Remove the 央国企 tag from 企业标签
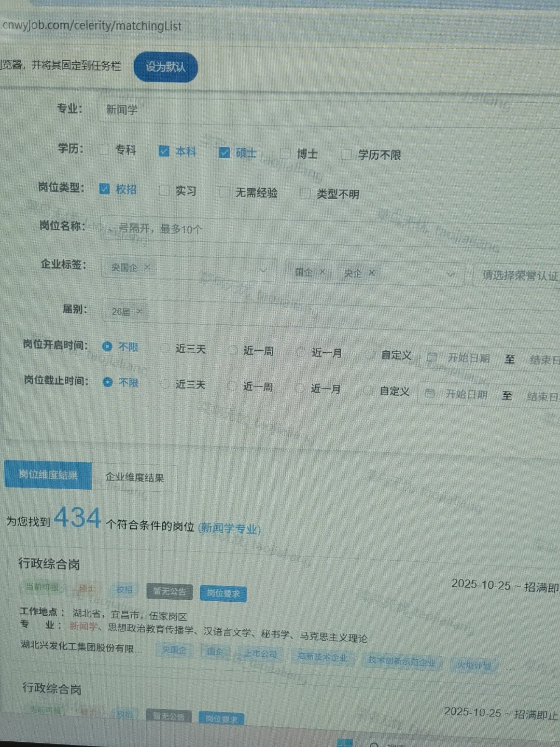 [147, 268]
